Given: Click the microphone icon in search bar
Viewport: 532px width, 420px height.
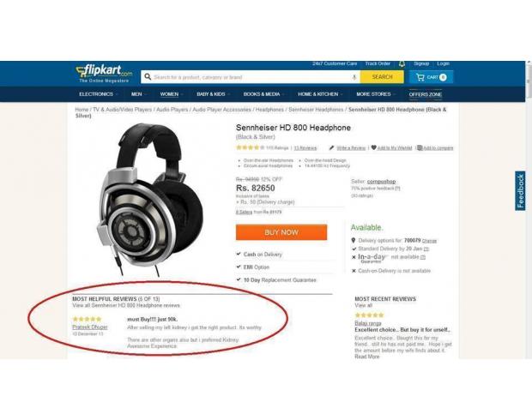Looking at the screenshot, I should pyautogui.click(x=354, y=78).
